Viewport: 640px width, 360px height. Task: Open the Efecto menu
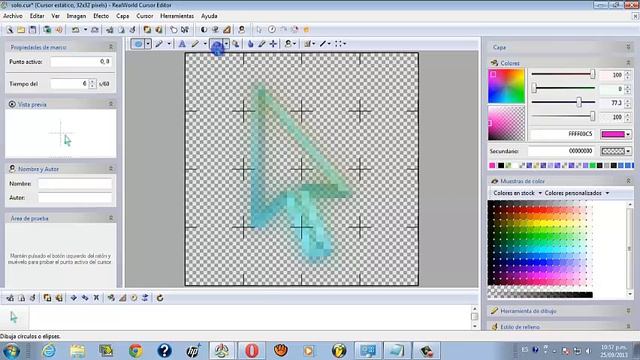(101, 16)
